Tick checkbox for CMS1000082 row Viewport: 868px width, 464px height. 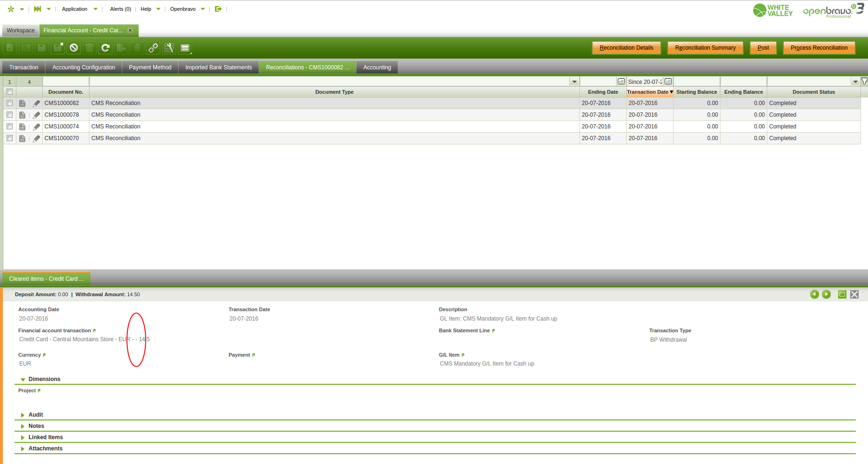pos(9,103)
